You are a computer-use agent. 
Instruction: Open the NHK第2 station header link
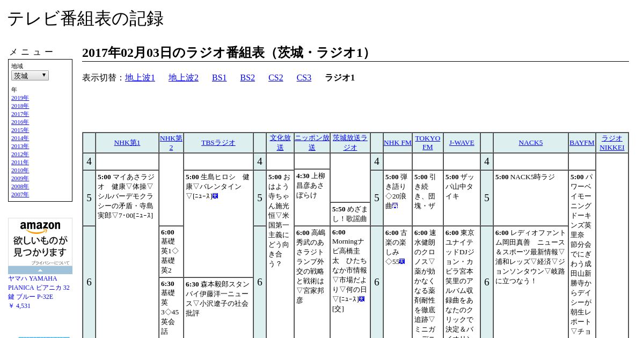[x=171, y=143]
